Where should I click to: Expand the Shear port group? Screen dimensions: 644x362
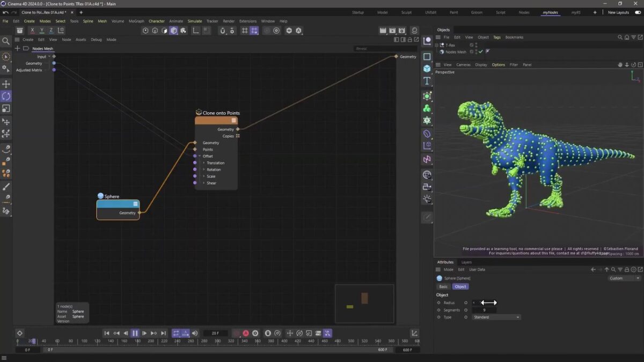pyautogui.click(x=204, y=183)
